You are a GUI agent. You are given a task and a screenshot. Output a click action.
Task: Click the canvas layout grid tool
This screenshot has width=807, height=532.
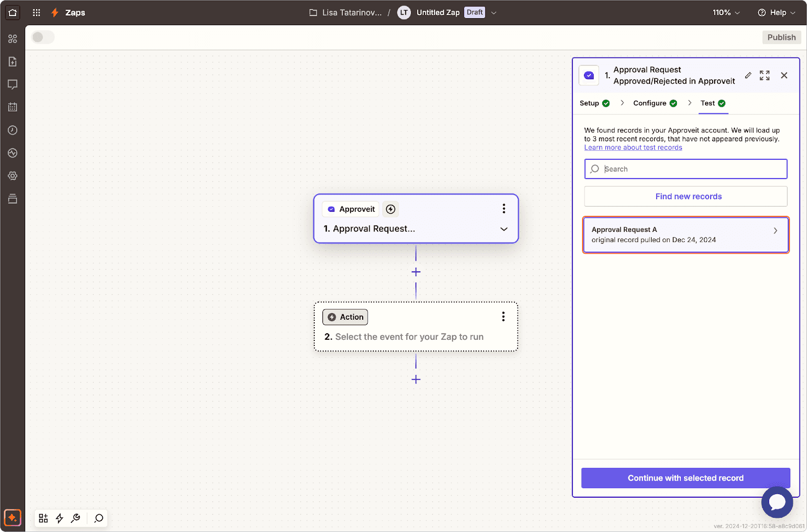(43, 518)
